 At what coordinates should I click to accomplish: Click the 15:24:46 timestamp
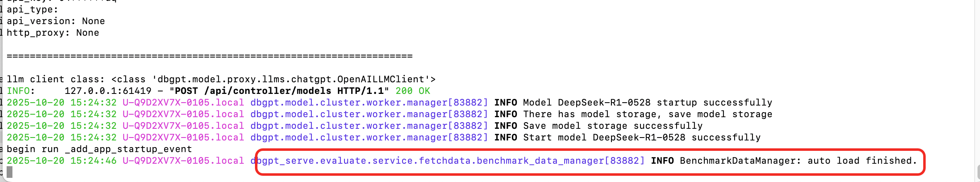coord(93,161)
